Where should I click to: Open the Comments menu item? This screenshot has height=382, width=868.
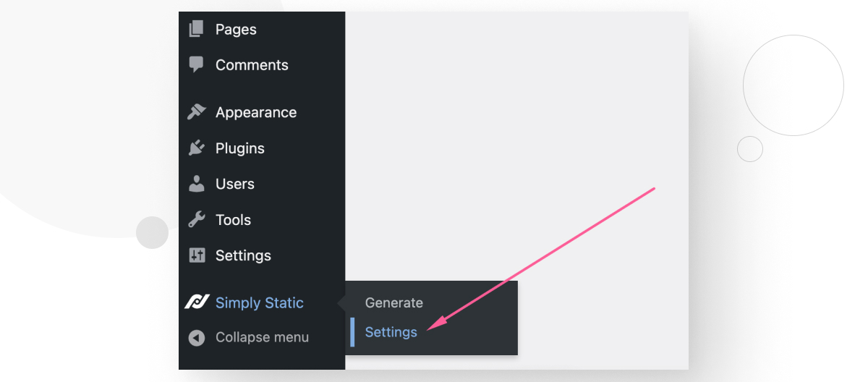point(252,64)
